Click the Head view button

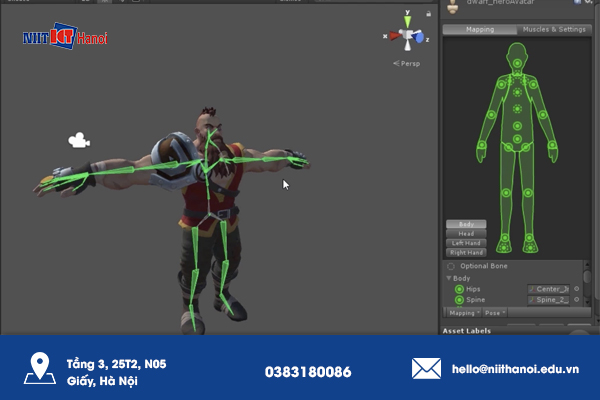coord(466,234)
